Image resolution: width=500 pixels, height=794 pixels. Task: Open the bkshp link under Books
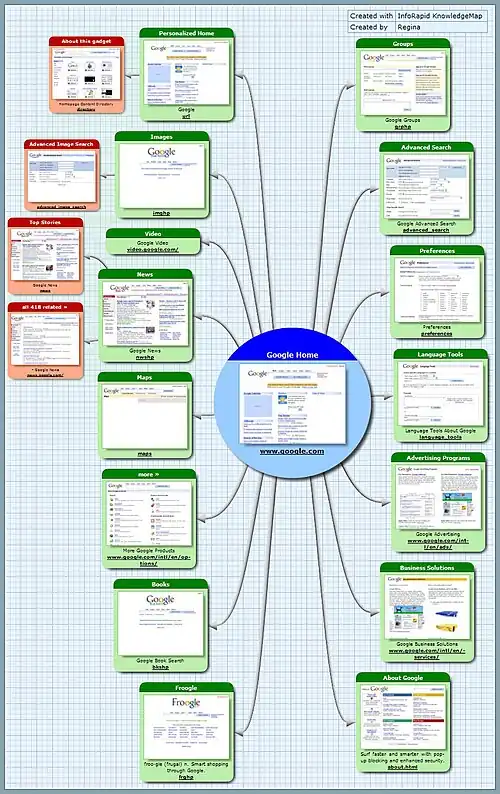(x=160, y=667)
